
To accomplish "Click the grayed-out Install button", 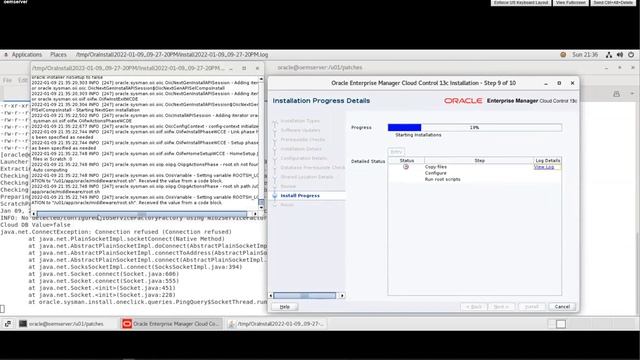I will 532,307.
